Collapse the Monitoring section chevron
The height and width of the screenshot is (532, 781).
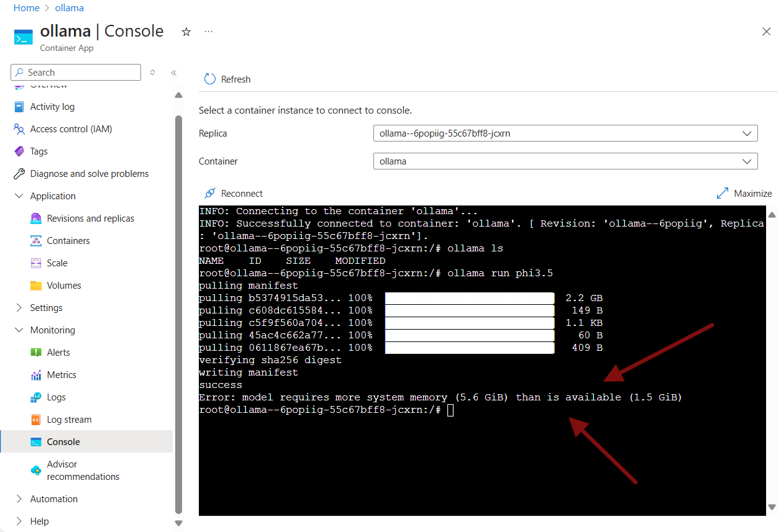[x=19, y=330]
